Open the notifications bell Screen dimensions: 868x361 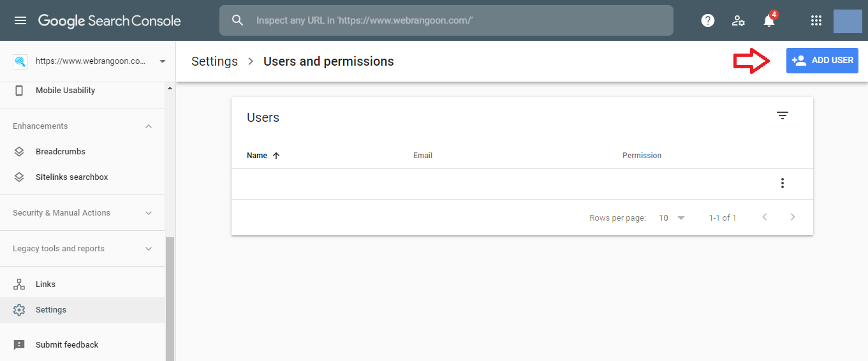point(769,20)
